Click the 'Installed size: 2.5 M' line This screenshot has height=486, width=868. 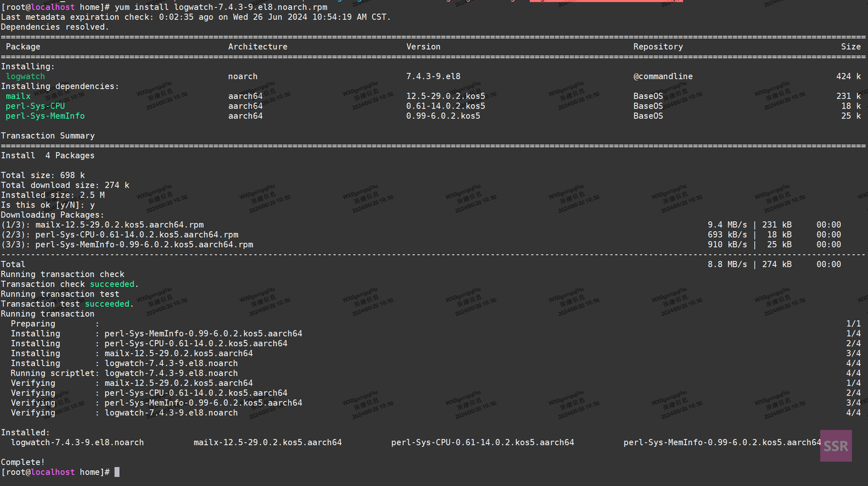pyautogui.click(x=52, y=195)
